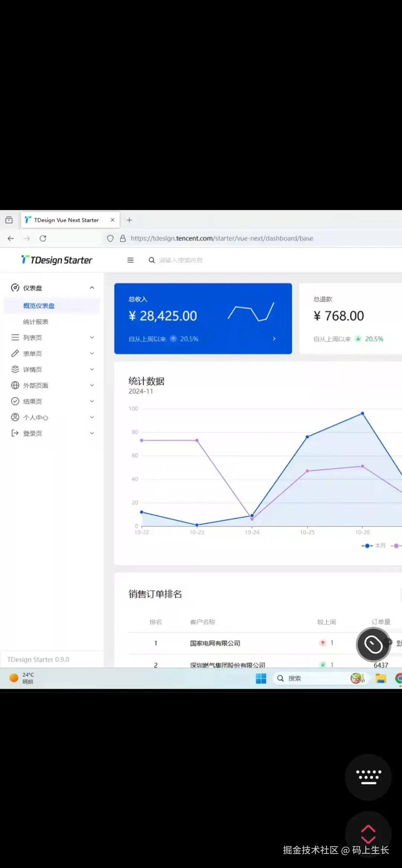Expand the 详情页 chevron
The image size is (402, 868).
click(92, 369)
